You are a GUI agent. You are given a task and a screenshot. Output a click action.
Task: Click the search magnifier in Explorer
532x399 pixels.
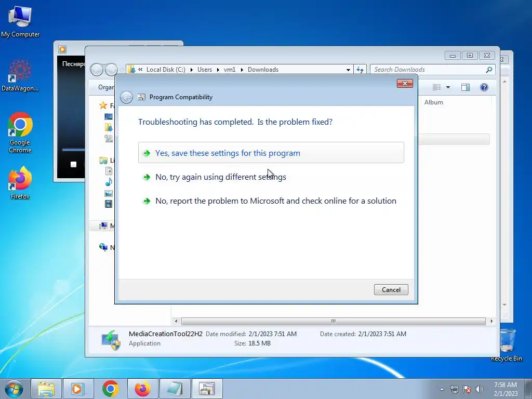tap(489, 70)
